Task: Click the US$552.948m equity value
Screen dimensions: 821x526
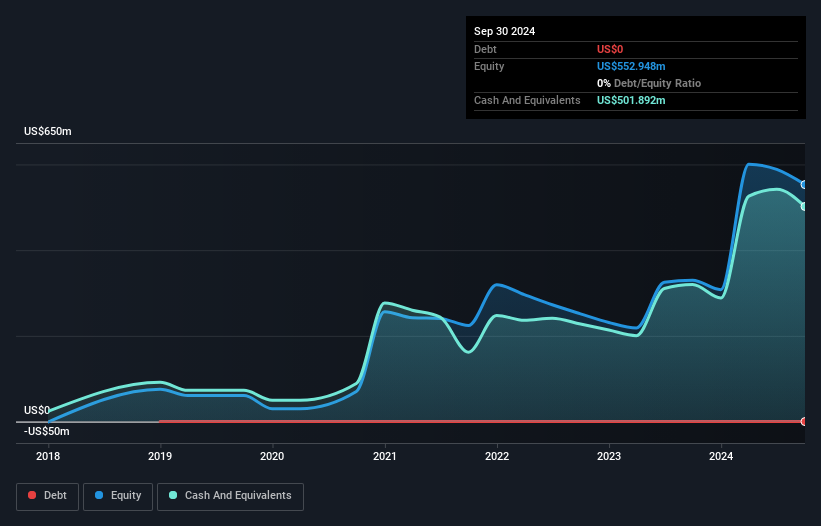Action: 631,66
